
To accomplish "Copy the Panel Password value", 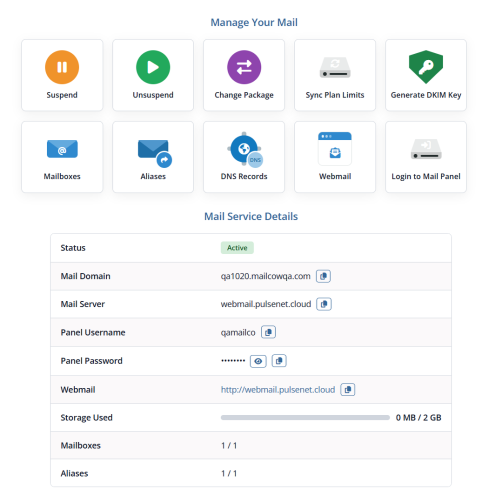I will (279, 361).
